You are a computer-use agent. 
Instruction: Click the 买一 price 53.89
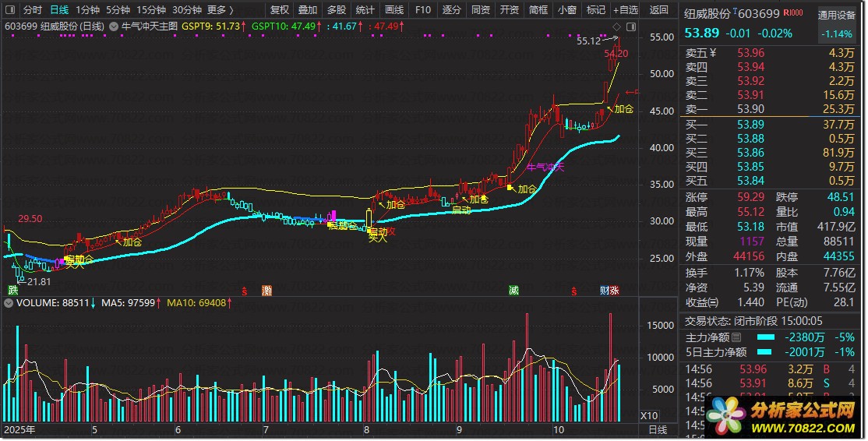(750, 125)
